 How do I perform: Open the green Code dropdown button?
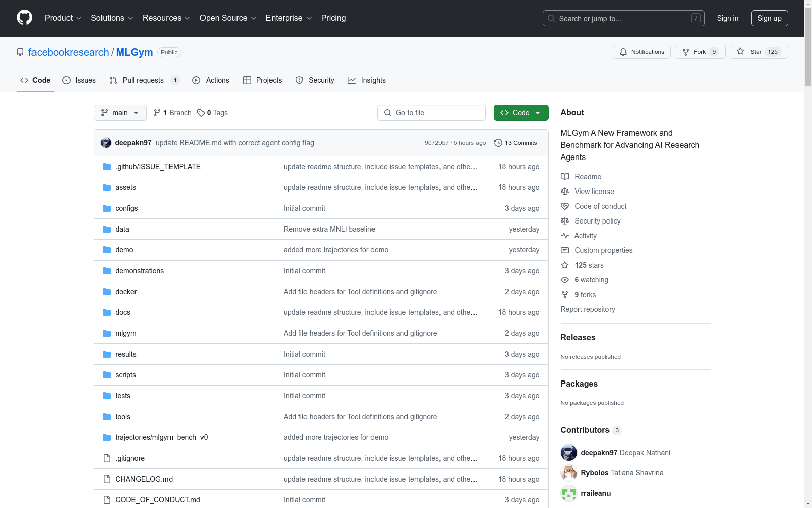(x=521, y=113)
